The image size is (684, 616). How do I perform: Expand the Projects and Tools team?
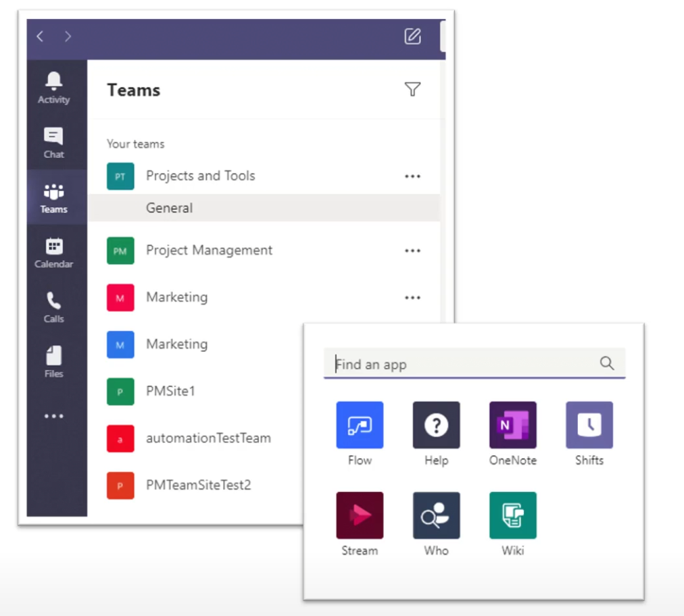coord(200,176)
